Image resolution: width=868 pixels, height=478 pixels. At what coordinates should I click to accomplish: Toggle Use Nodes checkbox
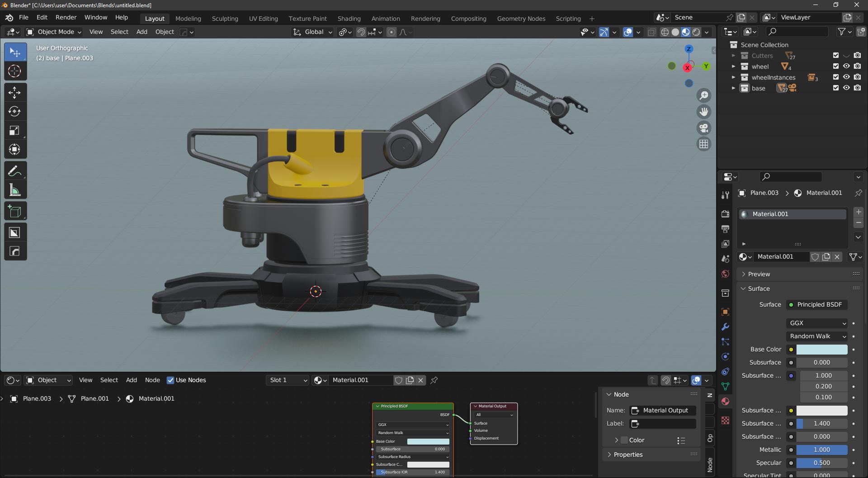coord(170,380)
